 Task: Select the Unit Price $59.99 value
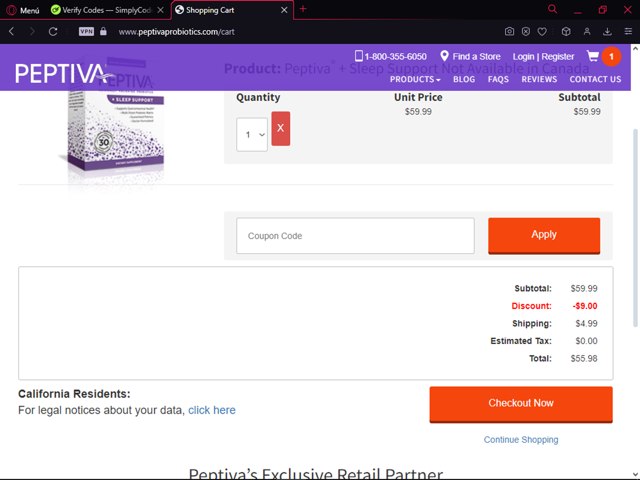418,112
